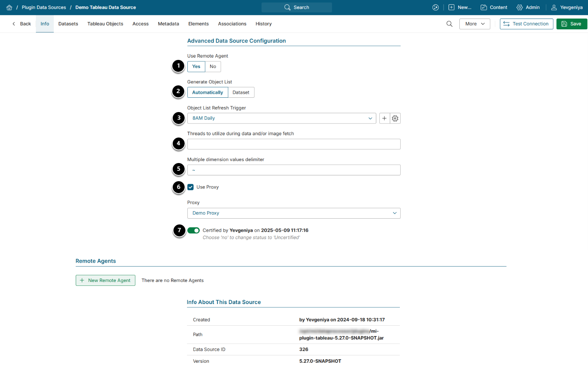588x372 pixels.
Task: Open the Yevgeniya user profile menu
Action: tap(567, 7)
